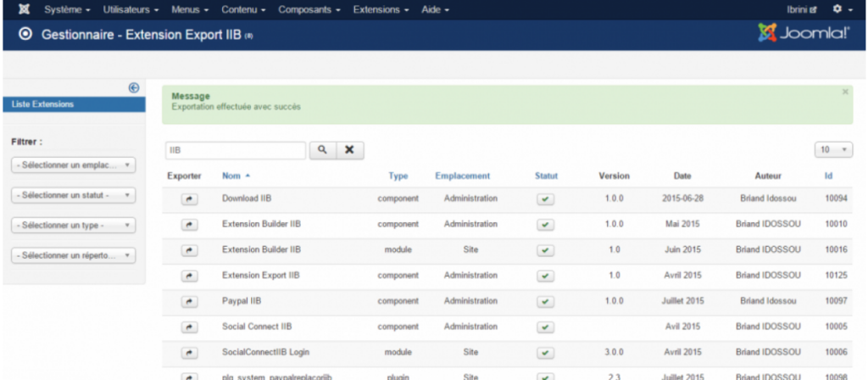868x380 pixels.
Task: Export the Social Connect IIB component
Action: click(189, 327)
